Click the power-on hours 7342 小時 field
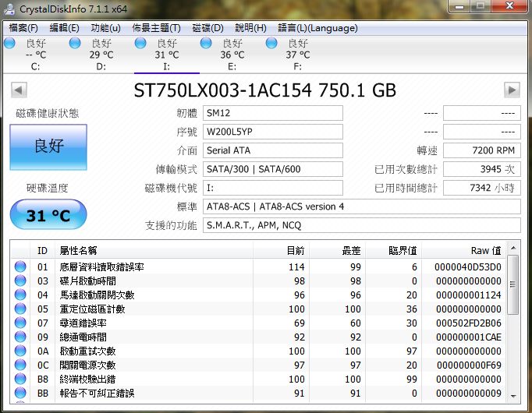 click(x=482, y=188)
